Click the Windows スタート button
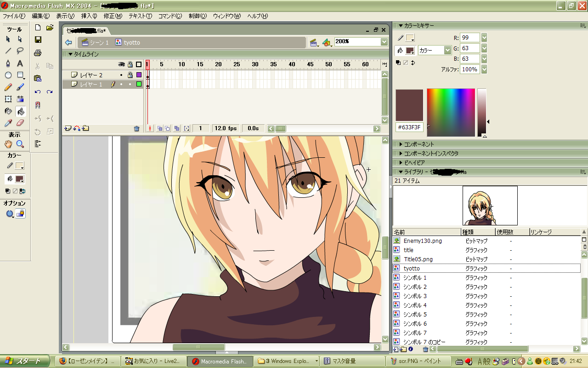Image resolution: width=588 pixels, height=368 pixels. [x=25, y=361]
